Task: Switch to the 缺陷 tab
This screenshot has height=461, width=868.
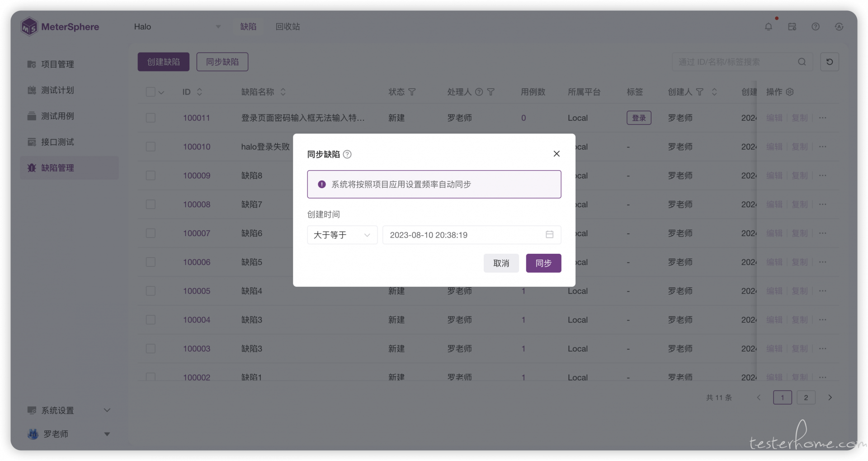Action: click(x=248, y=27)
